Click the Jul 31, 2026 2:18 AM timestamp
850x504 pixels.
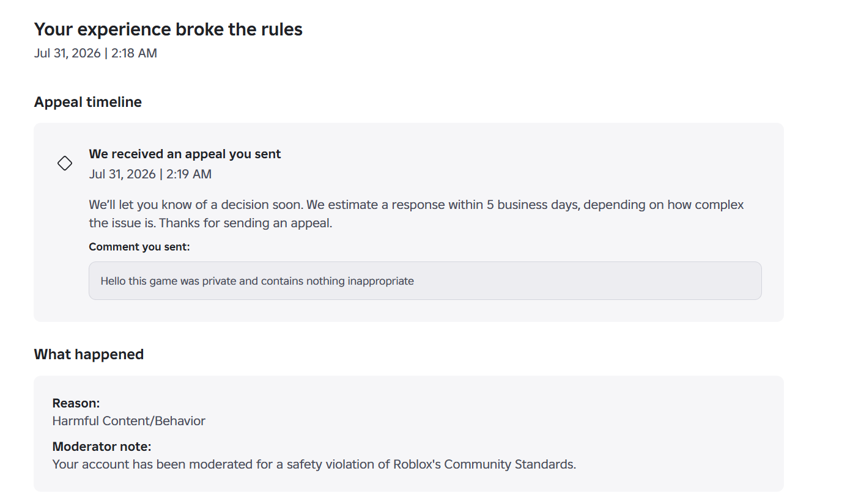(95, 53)
